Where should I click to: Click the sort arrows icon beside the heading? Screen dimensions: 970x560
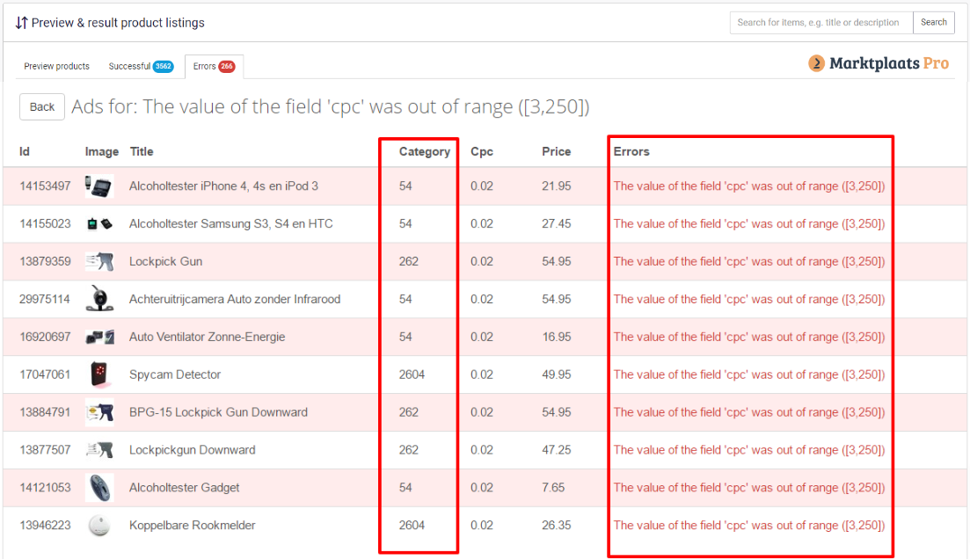[x=22, y=22]
